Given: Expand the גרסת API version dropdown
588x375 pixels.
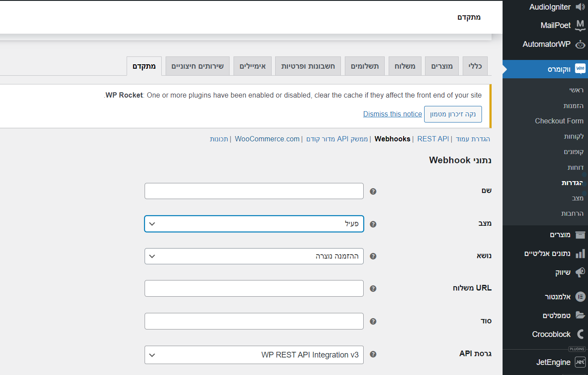Looking at the screenshot, I should pyautogui.click(x=254, y=355).
